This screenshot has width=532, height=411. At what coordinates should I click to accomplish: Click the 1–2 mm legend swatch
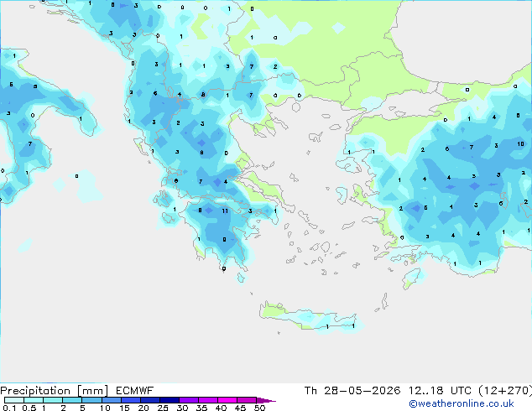53,400
